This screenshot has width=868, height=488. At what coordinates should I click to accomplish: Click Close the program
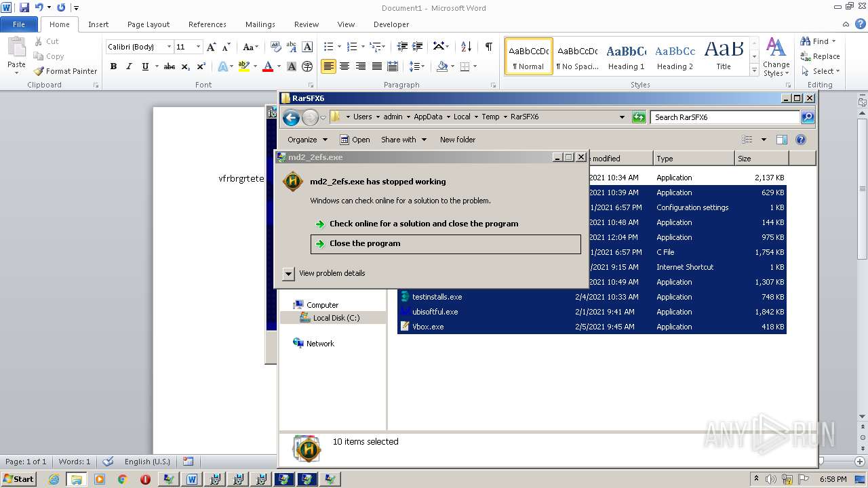[x=446, y=244]
